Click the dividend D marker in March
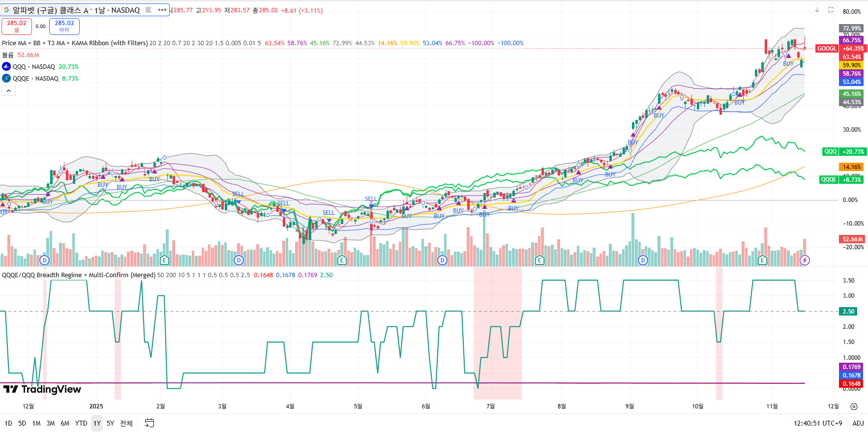Image resolution: width=868 pixels, height=432 pixels. [x=239, y=260]
